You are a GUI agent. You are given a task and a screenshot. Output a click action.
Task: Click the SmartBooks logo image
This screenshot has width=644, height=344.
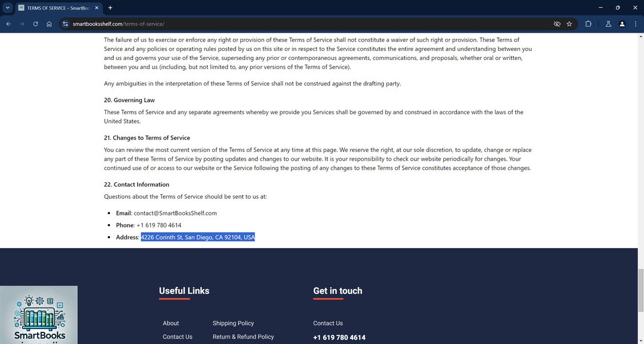coord(39,315)
